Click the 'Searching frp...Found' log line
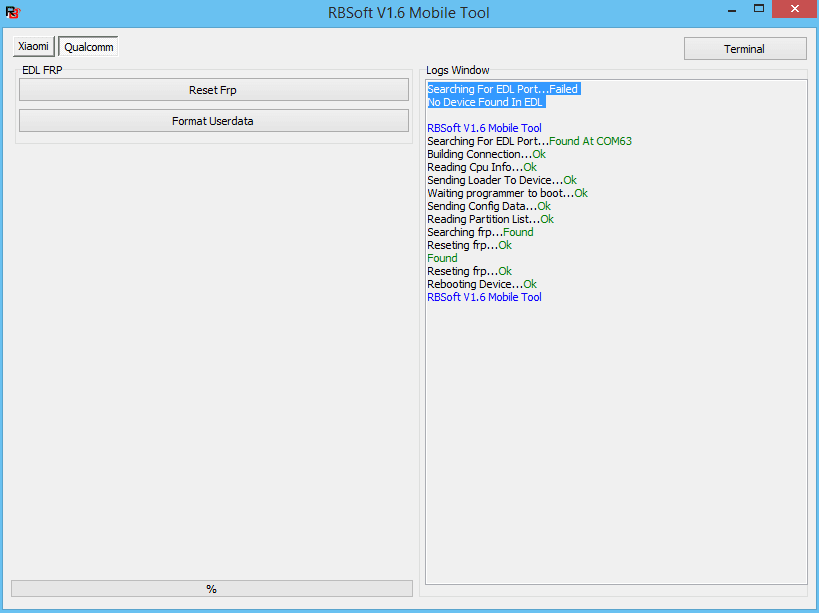 480,232
